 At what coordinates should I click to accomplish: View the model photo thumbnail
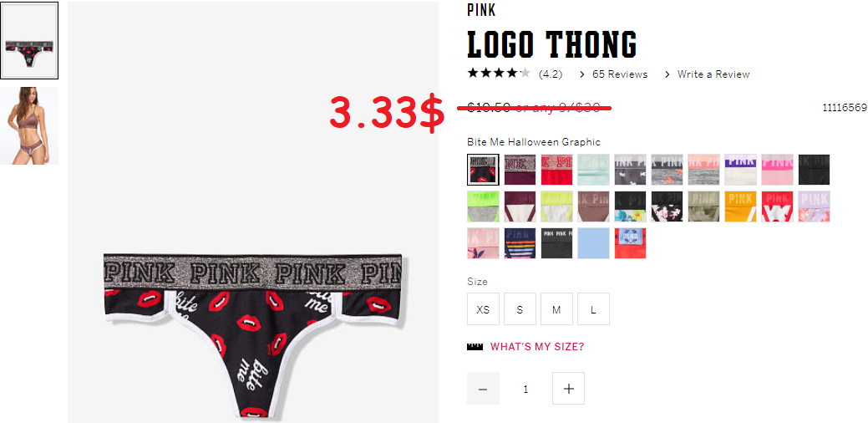click(29, 125)
